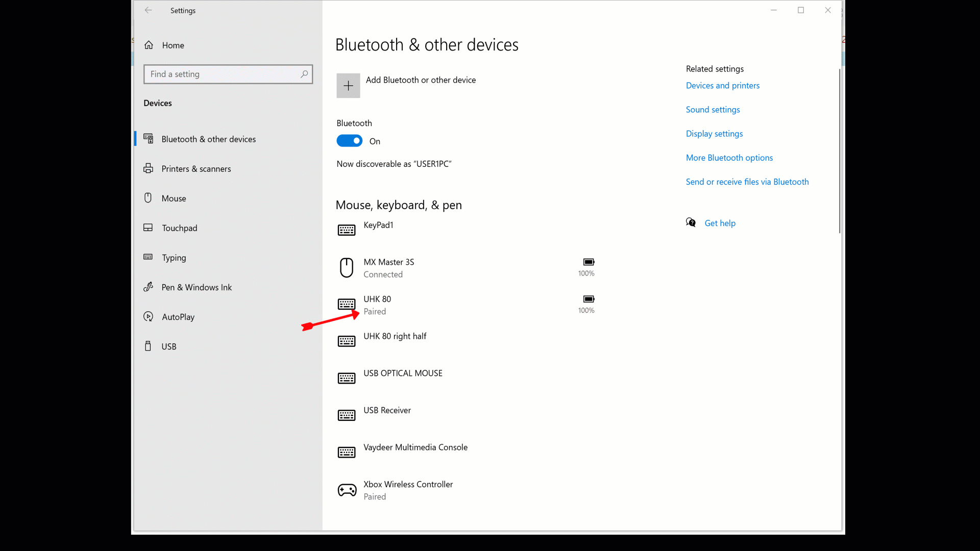This screenshot has height=551, width=980.
Task: Click the MX Master 3S mouse icon
Action: [347, 268]
